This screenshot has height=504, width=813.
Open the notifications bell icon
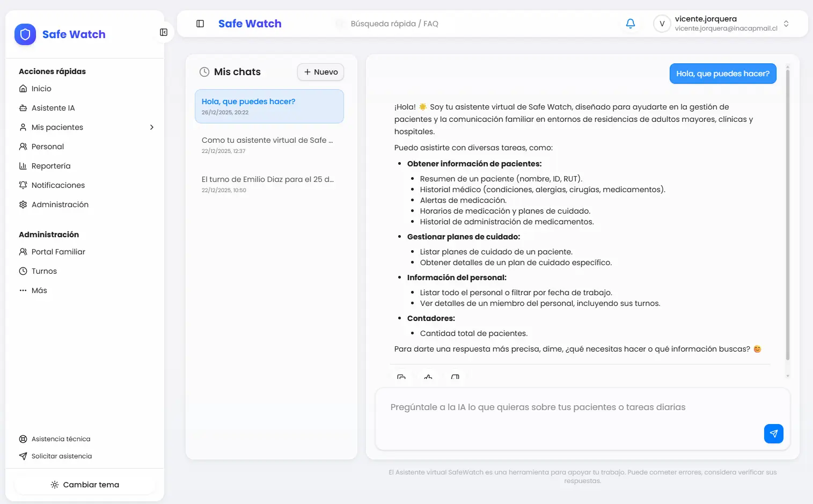point(631,24)
